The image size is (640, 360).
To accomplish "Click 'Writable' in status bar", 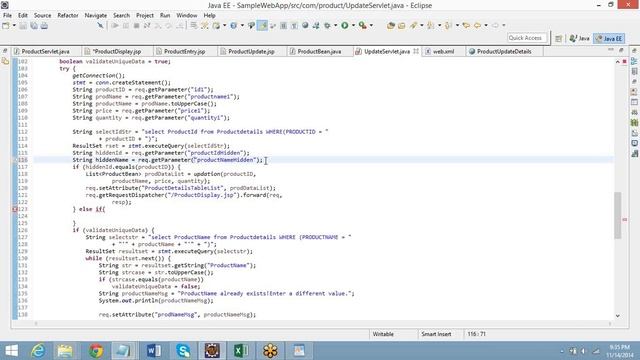I will click(383, 334).
